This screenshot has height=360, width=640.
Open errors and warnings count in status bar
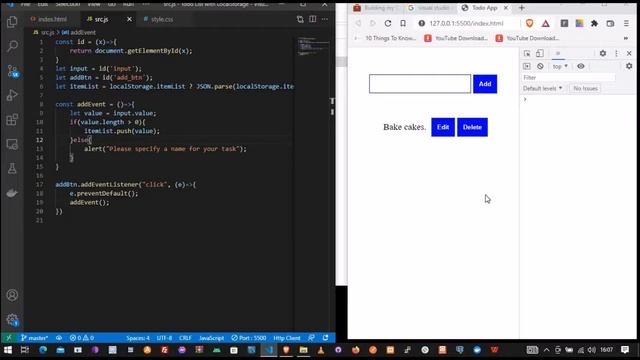click(82, 338)
